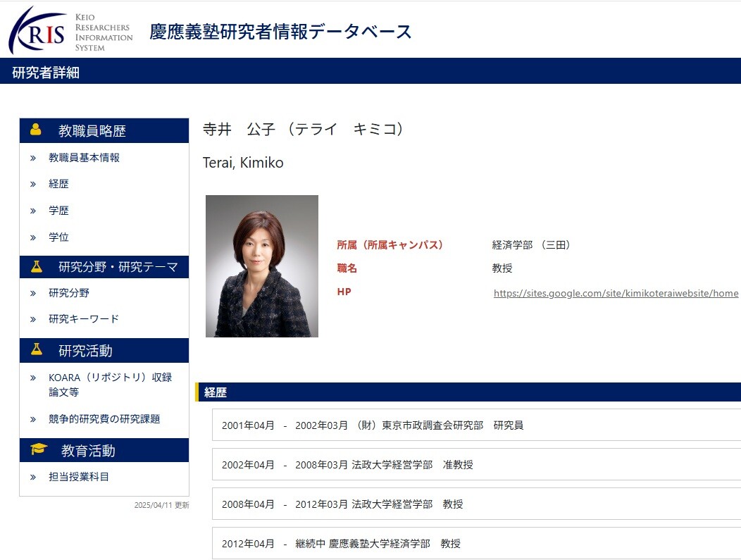The height and width of the screenshot is (560, 741).
Task: Click the chevron before 教職員基本情報
Action: click(33, 158)
